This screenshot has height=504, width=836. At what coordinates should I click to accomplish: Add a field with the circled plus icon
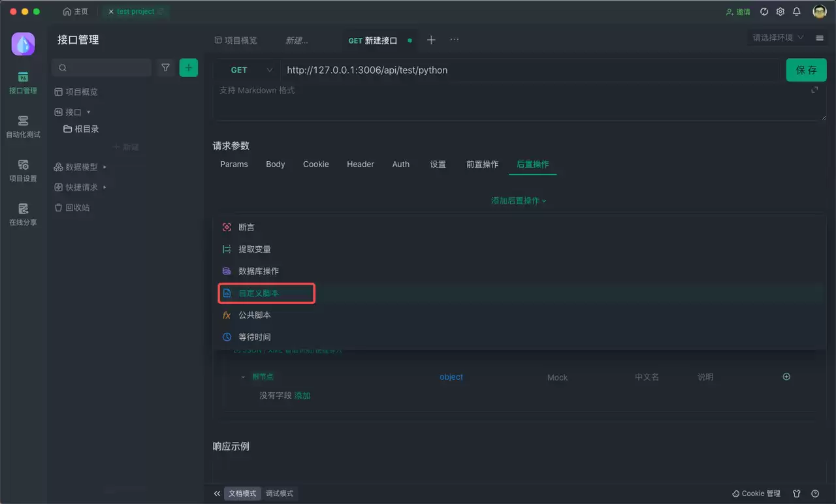[786, 377]
